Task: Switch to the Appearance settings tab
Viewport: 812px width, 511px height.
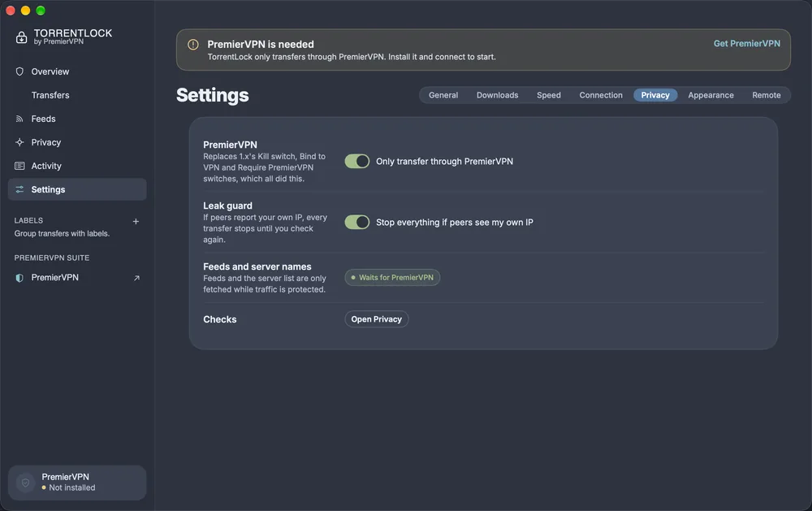Action: (x=710, y=95)
